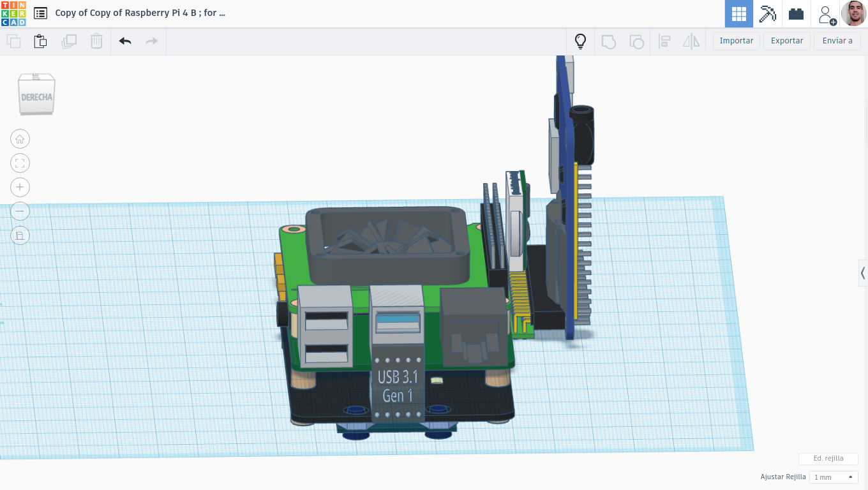Click the Mirror flip icon
This screenshot has height=490, width=868.
pos(692,41)
